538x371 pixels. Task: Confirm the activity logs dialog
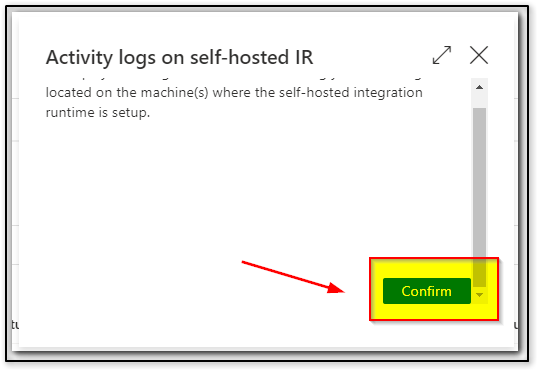426,291
